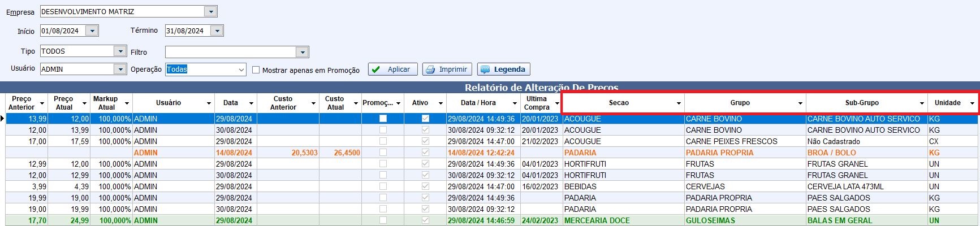The width and height of the screenshot is (980, 226).
Task: Sort by the Preço Anterior column header
Action: (21, 103)
